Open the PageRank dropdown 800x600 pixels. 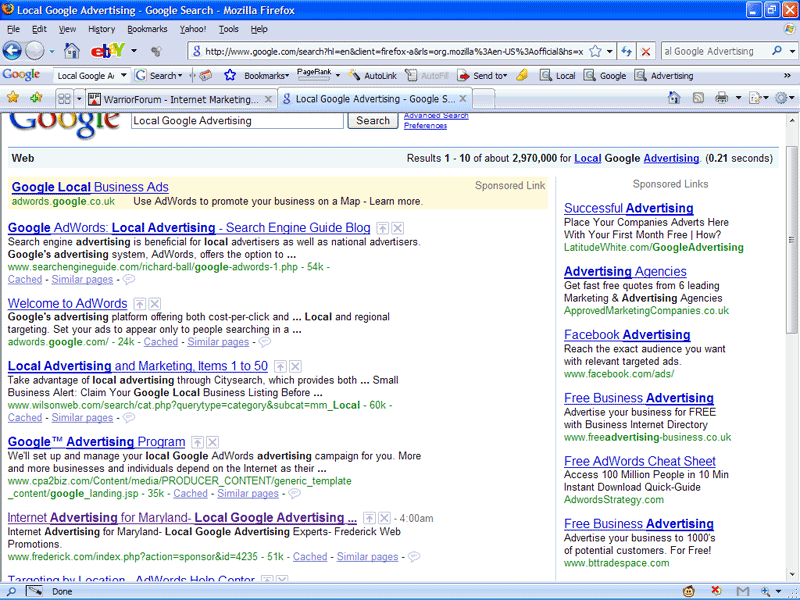(337, 76)
